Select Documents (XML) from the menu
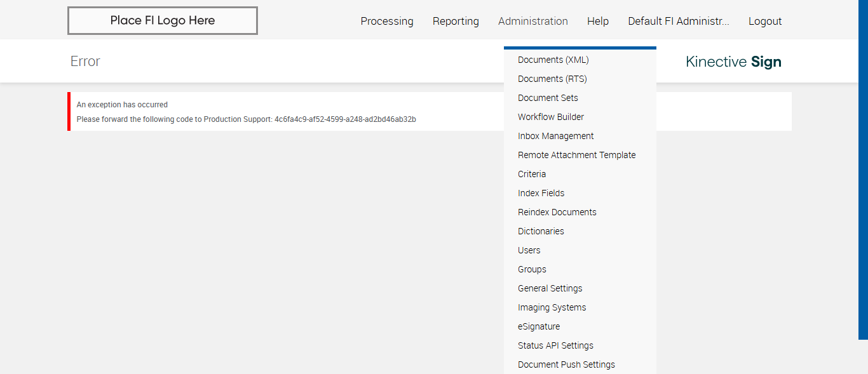Viewport: 868px width, 374px height. [x=553, y=60]
